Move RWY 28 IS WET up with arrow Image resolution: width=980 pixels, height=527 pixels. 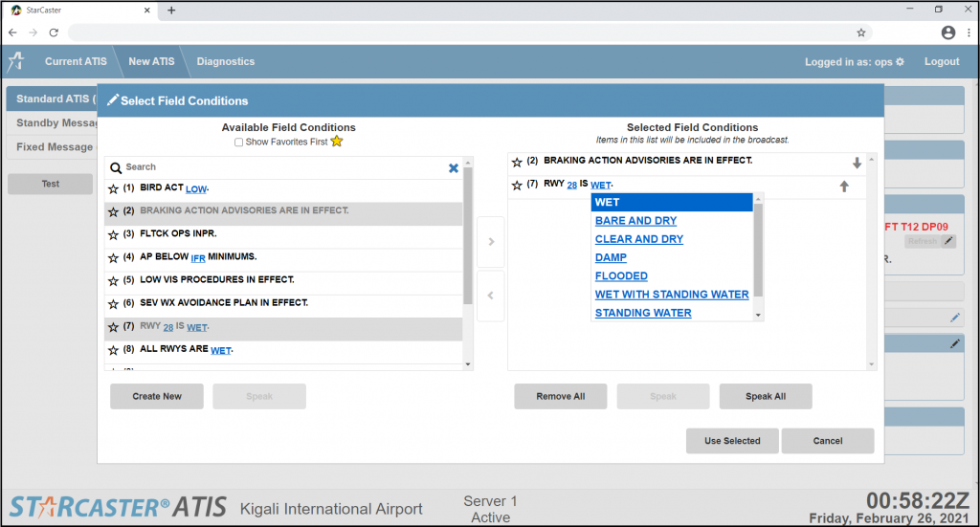844,187
